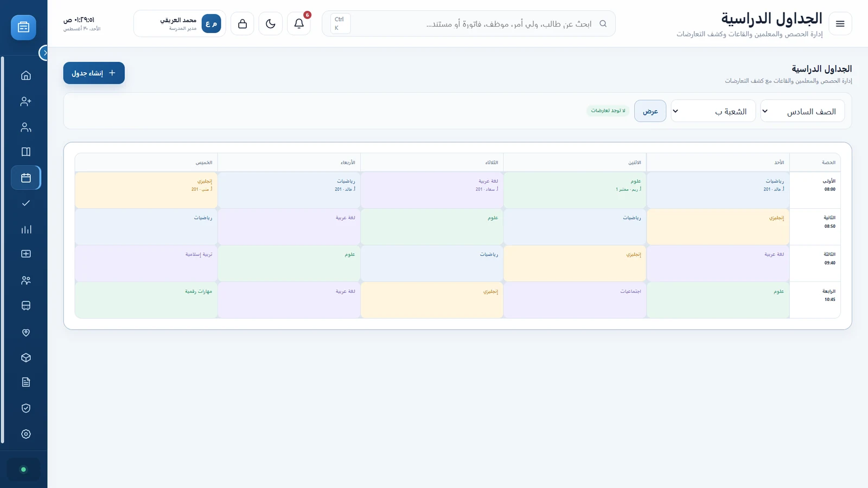The image size is (868, 488).
Task: Open the notifications bell
Action: click(299, 24)
